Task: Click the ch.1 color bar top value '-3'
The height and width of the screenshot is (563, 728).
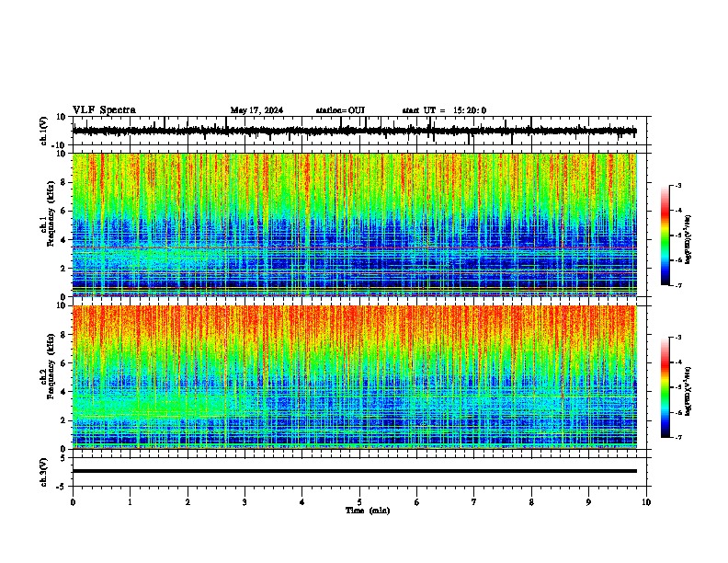Action: 678,185
